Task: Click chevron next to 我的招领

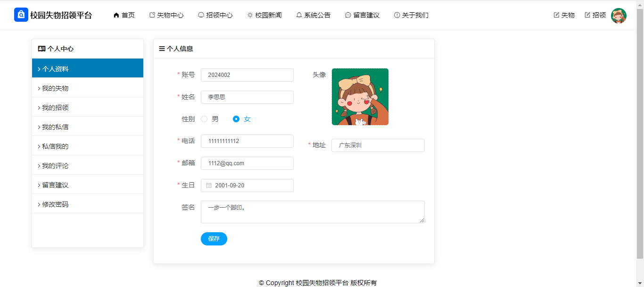Action: point(39,108)
